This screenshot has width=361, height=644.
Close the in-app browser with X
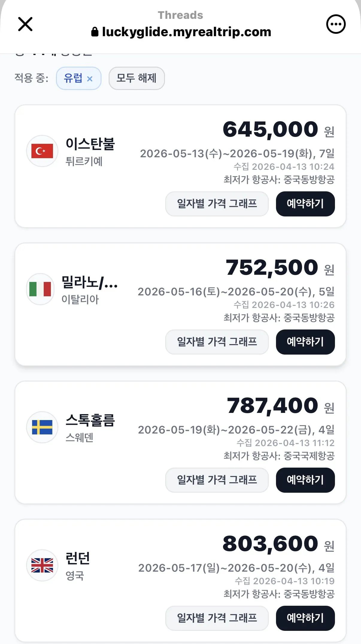(x=25, y=24)
